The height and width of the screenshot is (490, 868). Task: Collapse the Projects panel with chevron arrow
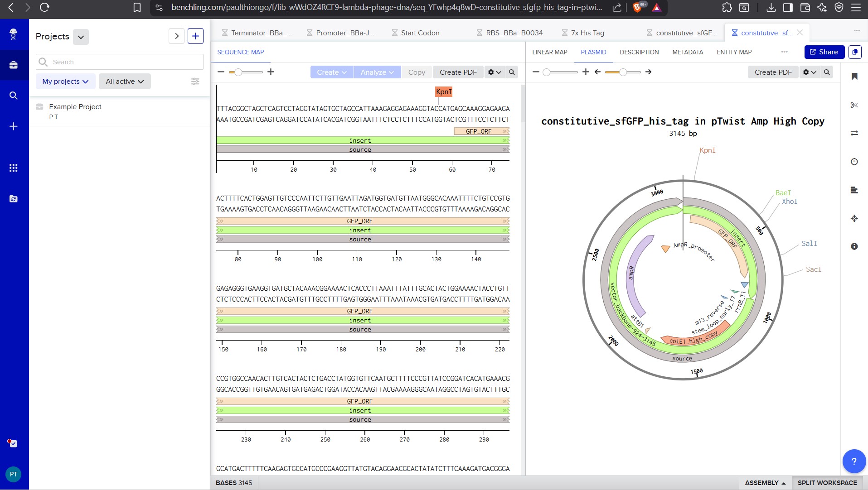177,36
